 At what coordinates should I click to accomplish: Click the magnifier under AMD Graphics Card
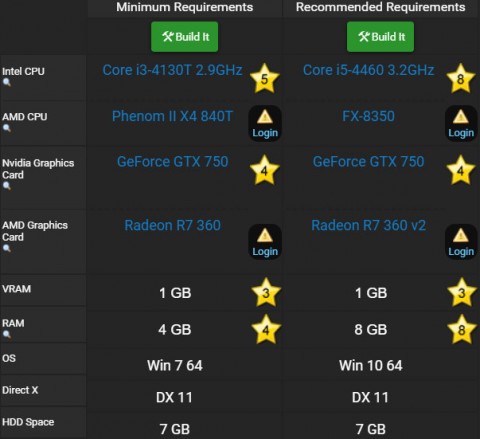pyautogui.click(x=7, y=248)
